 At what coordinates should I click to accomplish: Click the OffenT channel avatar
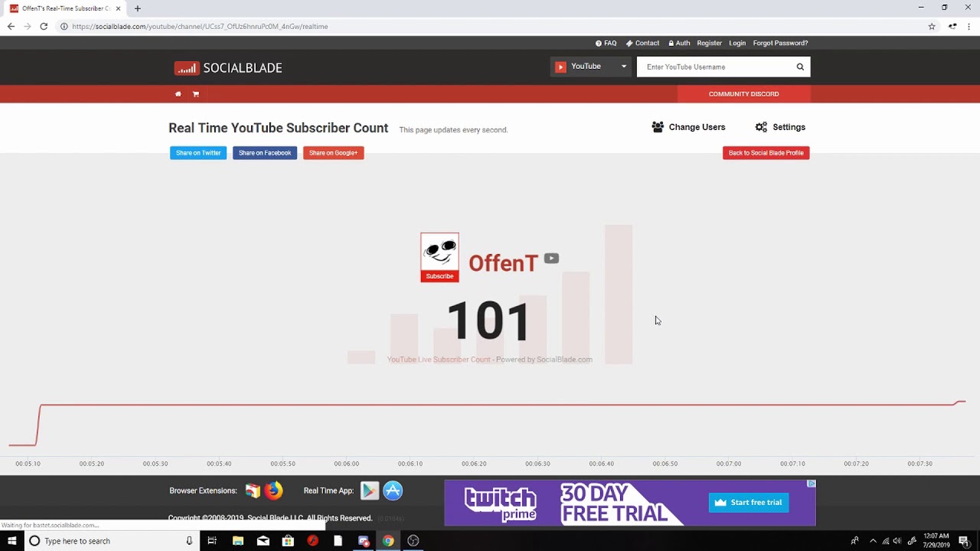click(x=439, y=252)
